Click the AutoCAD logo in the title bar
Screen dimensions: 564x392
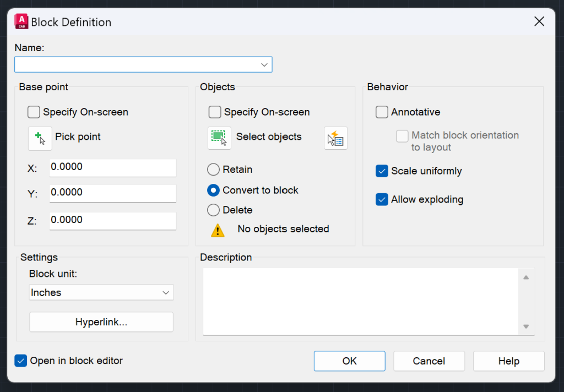pos(20,21)
